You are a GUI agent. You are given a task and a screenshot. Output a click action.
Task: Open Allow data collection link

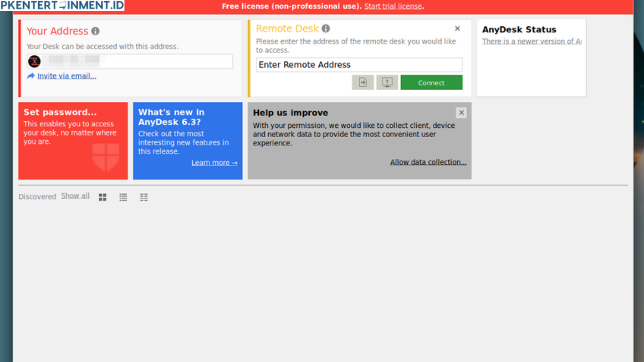(x=429, y=162)
